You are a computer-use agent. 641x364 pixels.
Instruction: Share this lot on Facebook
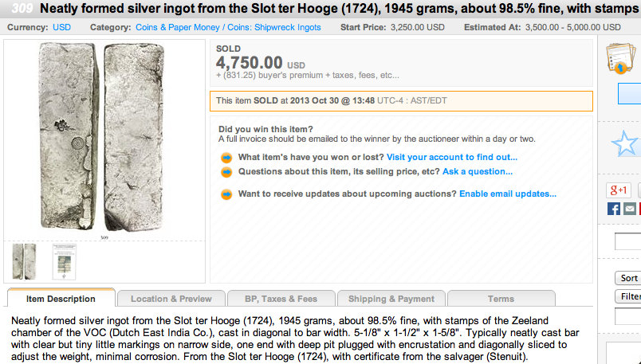(x=614, y=209)
